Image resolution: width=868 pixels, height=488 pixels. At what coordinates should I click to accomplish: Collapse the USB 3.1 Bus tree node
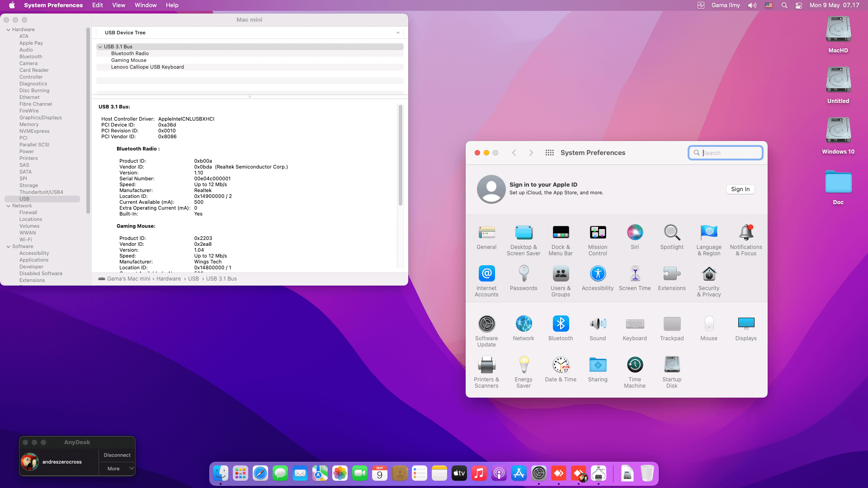[x=100, y=47]
